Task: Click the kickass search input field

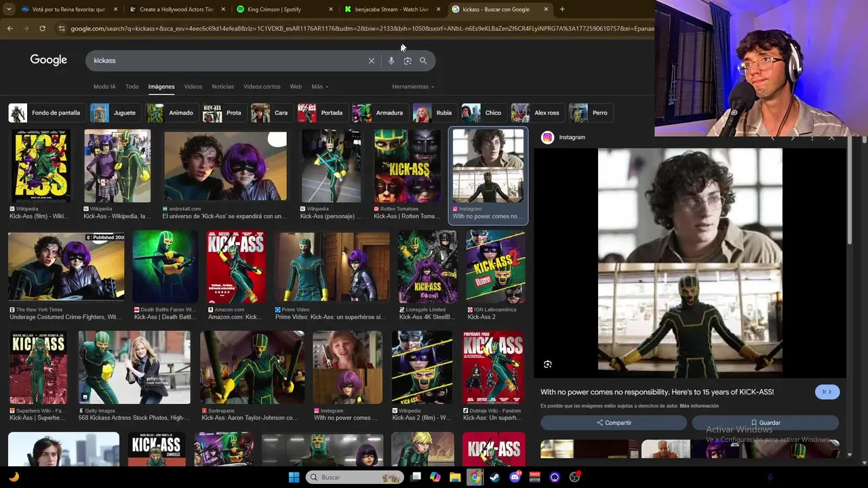Action: [x=231, y=61]
